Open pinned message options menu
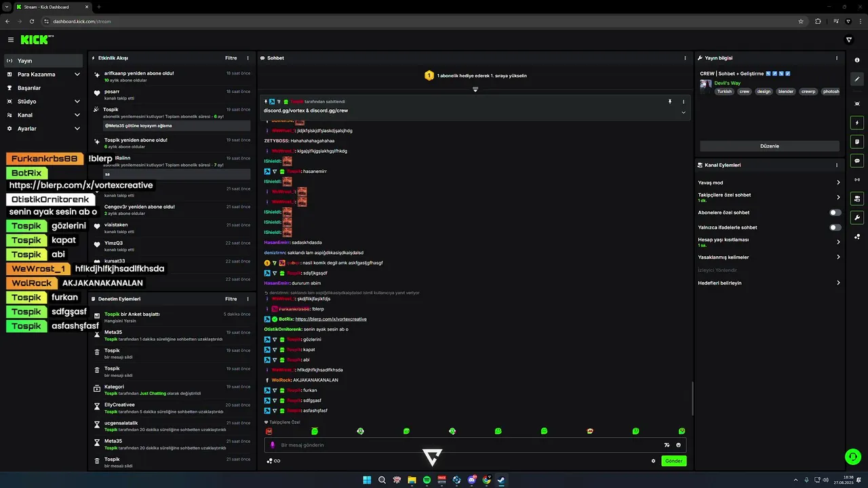868x488 pixels. point(684,102)
